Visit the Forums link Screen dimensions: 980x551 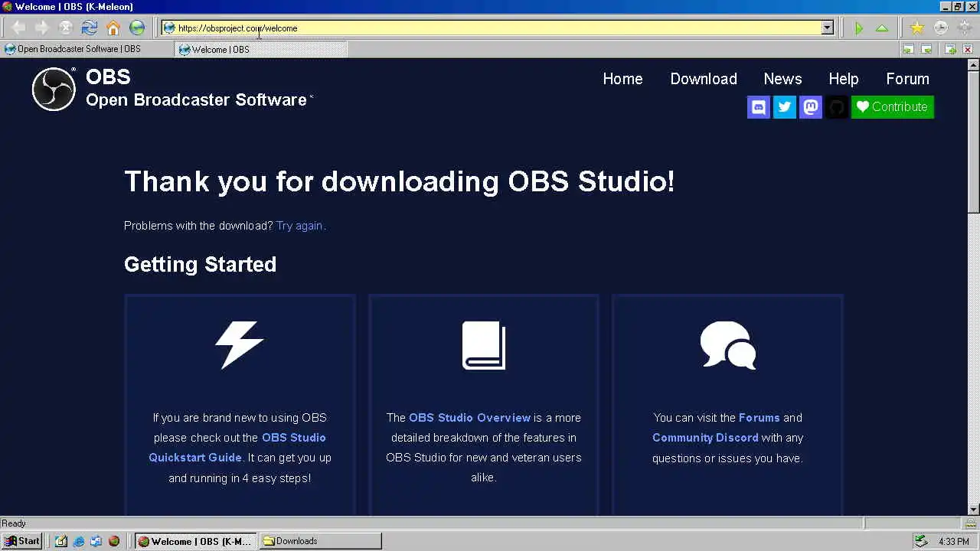pos(759,418)
